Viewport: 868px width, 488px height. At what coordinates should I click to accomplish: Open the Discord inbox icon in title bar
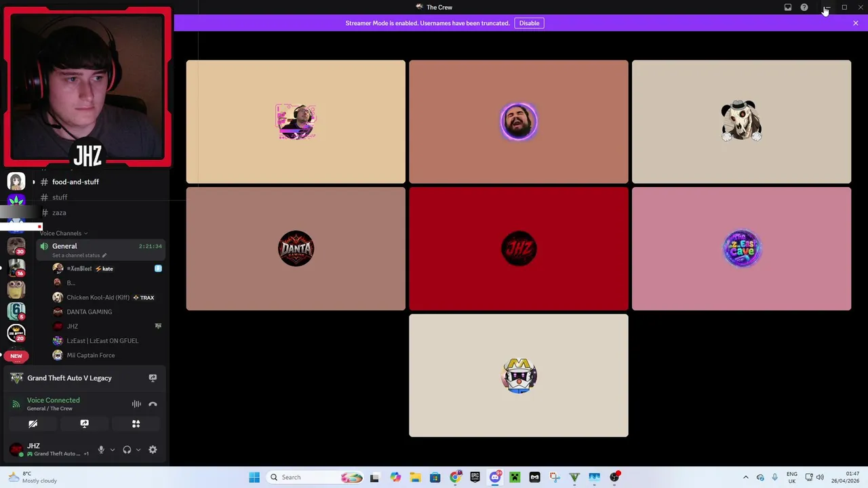[x=788, y=7]
